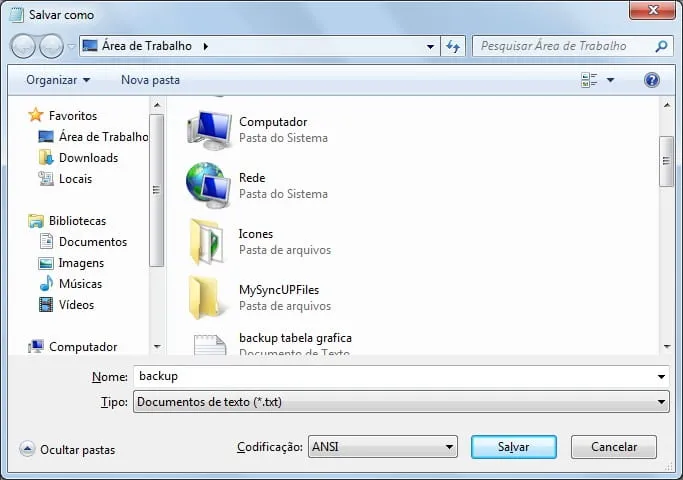
Task: Change the view with the view icon
Action: point(589,80)
